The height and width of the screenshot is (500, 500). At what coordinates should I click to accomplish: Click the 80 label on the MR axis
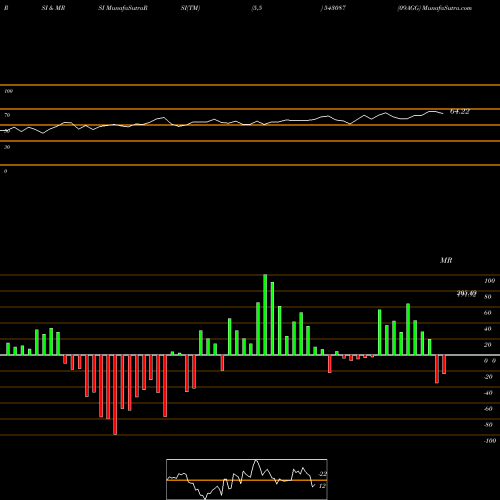[488, 297]
